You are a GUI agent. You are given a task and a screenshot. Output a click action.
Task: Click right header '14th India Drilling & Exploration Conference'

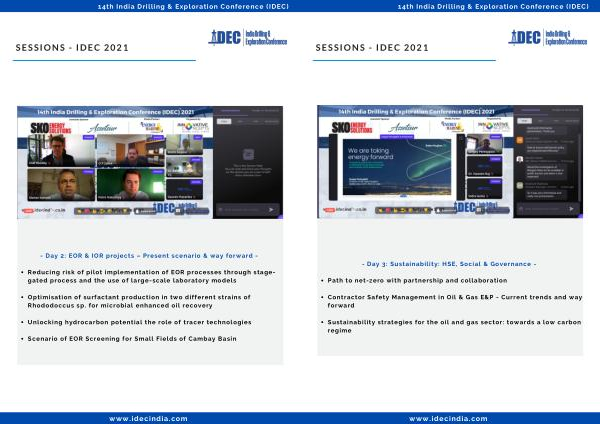(493, 7)
